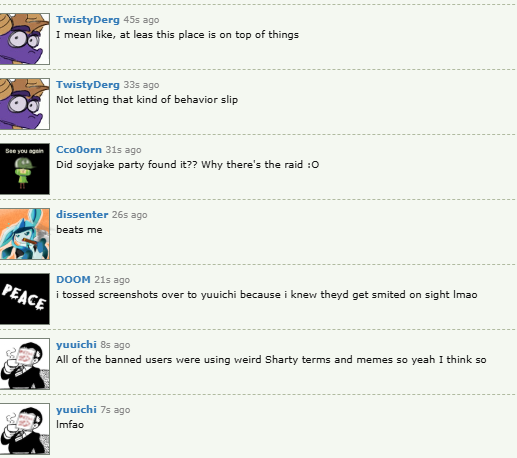Click TwistyDerg's avatar on the 33s-ago message
The image size is (517, 458).
(x=25, y=104)
